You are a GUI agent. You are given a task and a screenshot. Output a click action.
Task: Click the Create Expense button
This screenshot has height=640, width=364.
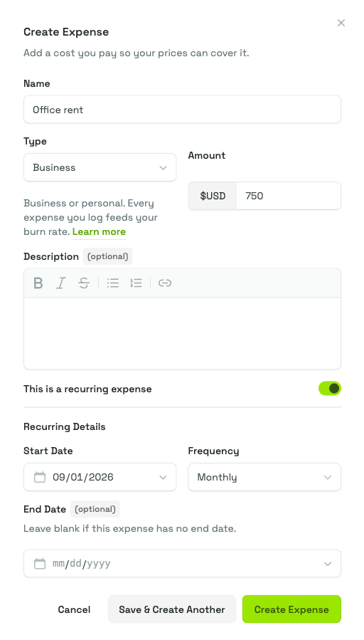[291, 609]
